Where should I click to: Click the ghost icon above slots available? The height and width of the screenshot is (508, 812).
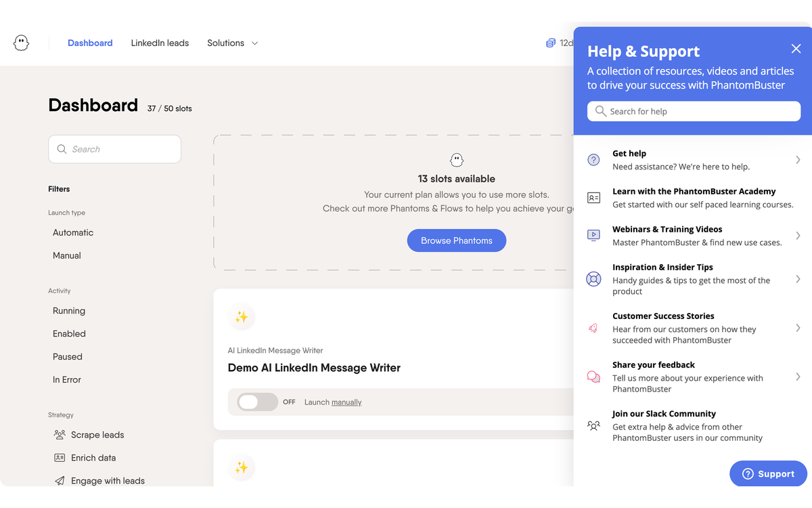(x=457, y=160)
